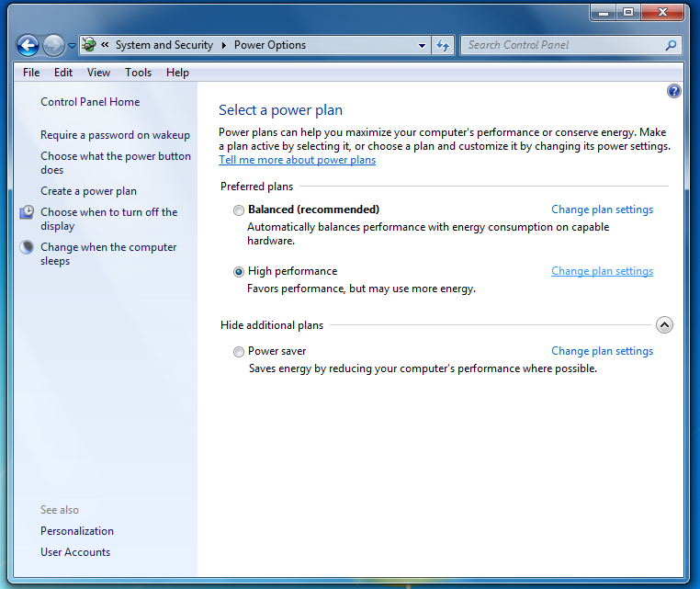Open Require a password on wakeup
This screenshot has height=589, width=700.
[115, 135]
